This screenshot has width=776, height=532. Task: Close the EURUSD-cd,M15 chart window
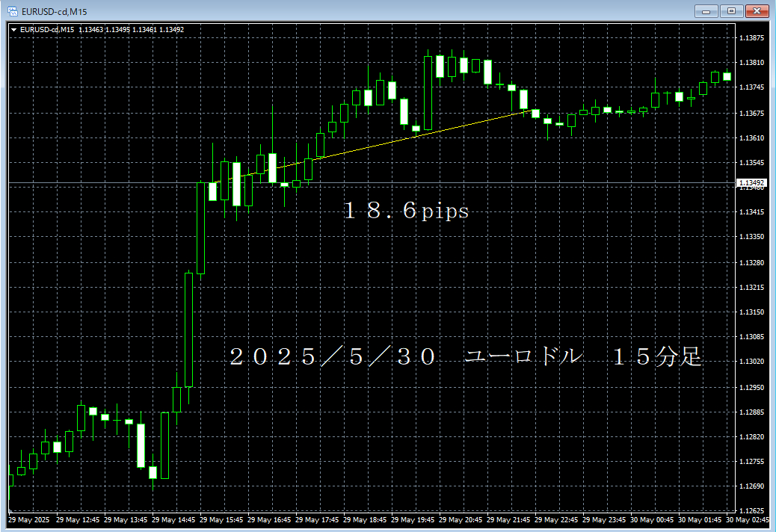click(x=756, y=10)
